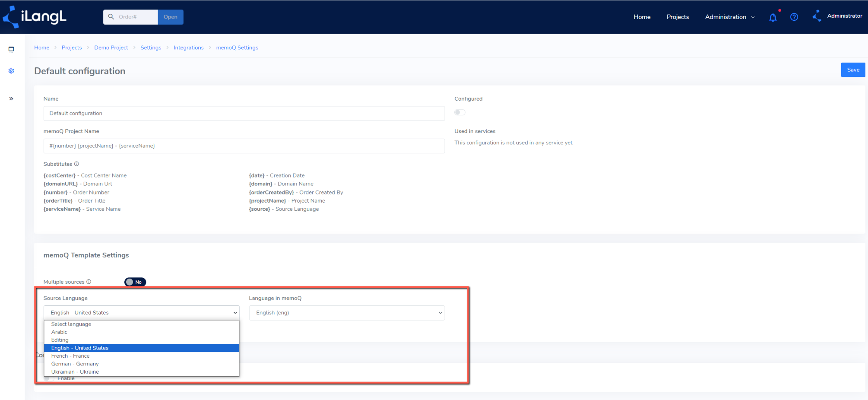Toggle the Configured switch
Viewport: 868px width, 400px height.
pyautogui.click(x=460, y=112)
